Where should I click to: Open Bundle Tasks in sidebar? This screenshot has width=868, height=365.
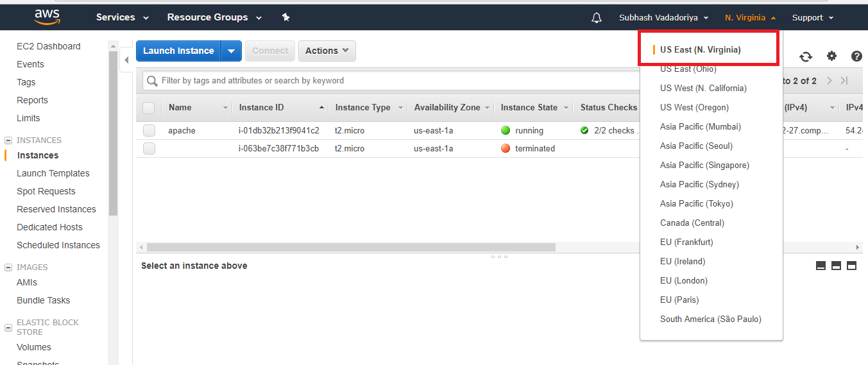pos(44,300)
